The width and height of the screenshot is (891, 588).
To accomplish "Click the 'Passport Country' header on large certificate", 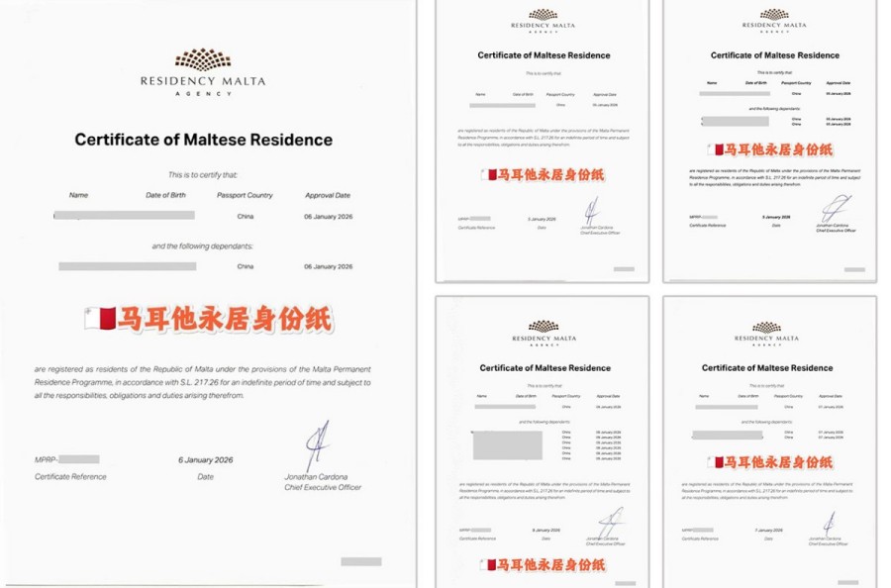I will [245, 195].
